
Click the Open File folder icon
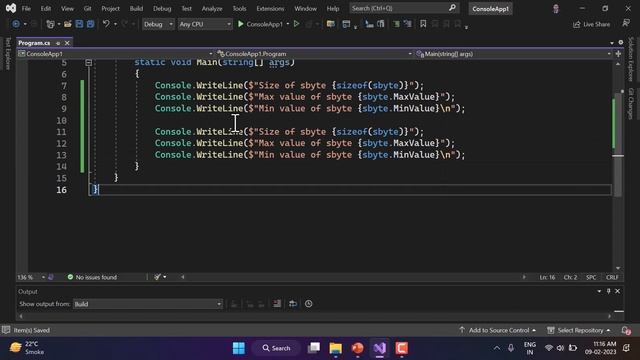[x=68, y=24]
